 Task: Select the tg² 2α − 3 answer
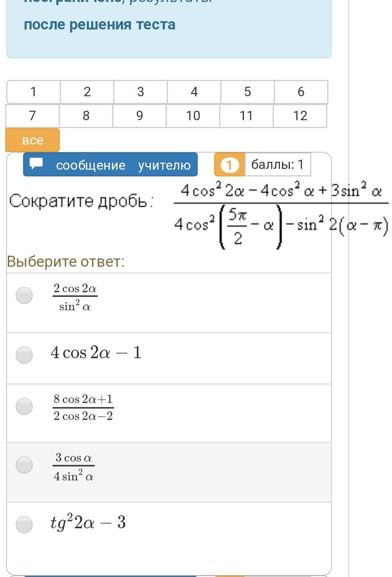tap(24, 524)
